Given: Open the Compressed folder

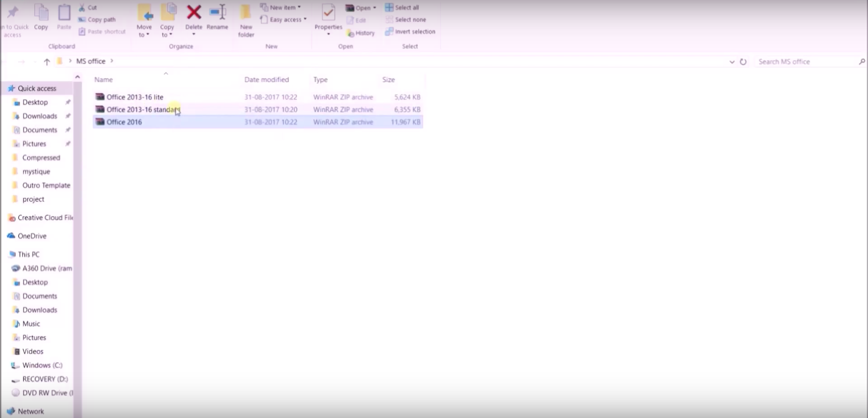Looking at the screenshot, I should click(x=41, y=157).
